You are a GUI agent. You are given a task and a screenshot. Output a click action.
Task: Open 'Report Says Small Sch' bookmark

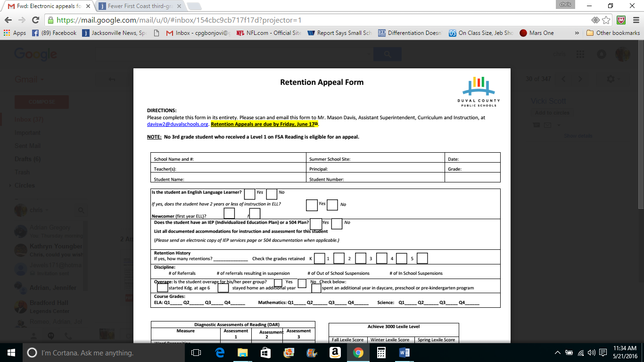(x=340, y=33)
